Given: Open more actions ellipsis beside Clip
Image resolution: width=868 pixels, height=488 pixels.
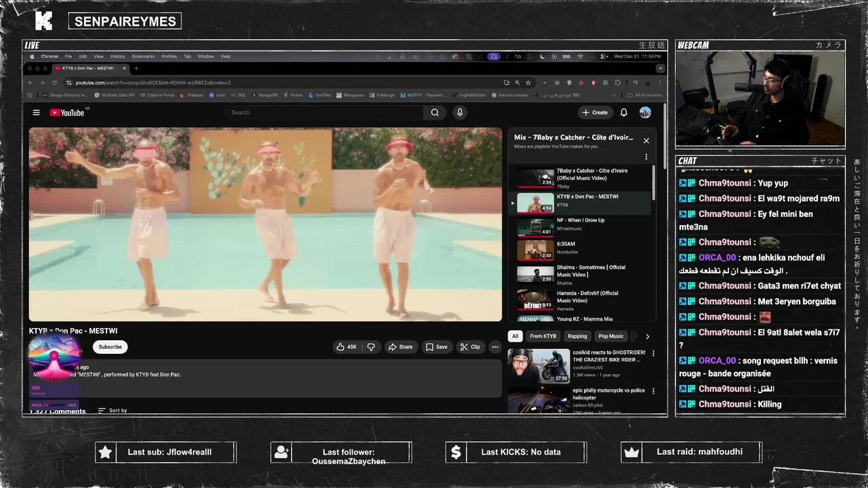Looking at the screenshot, I should [x=495, y=347].
